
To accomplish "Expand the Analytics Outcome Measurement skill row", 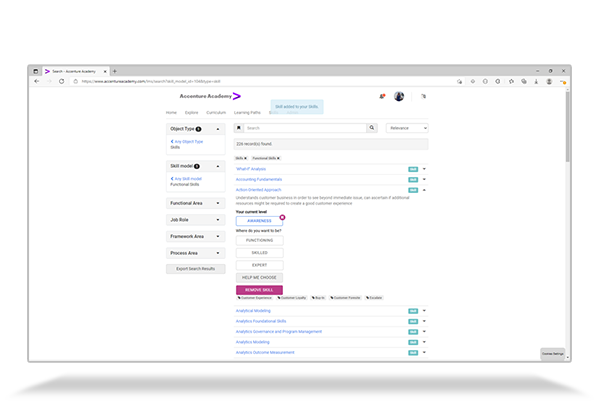I will pyautogui.click(x=424, y=352).
